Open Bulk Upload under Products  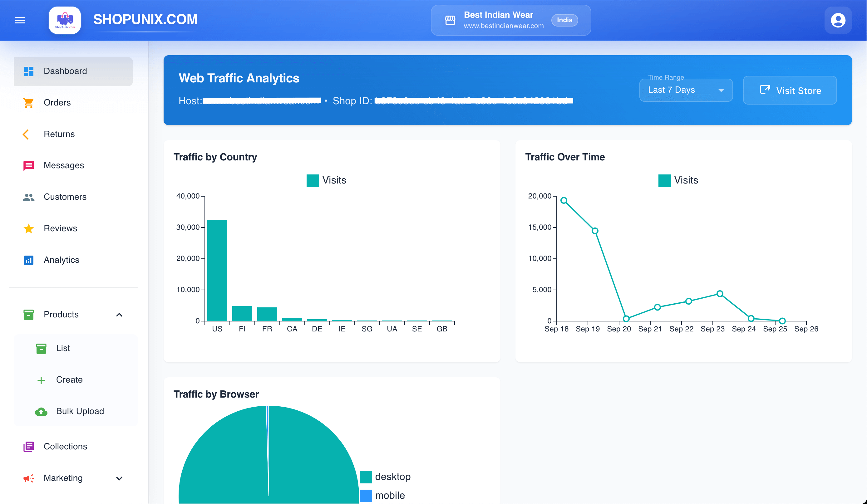pyautogui.click(x=76, y=412)
